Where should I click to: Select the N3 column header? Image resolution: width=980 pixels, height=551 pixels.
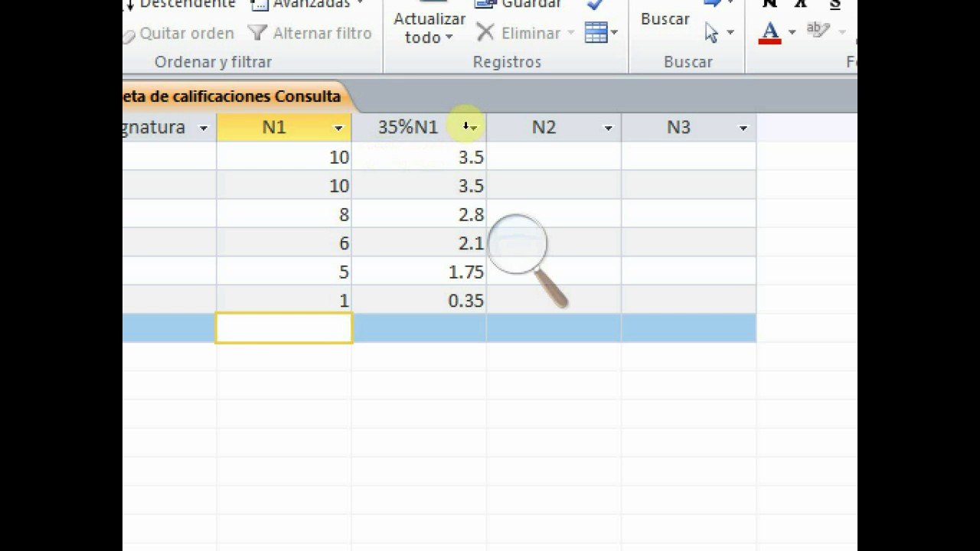pos(688,127)
